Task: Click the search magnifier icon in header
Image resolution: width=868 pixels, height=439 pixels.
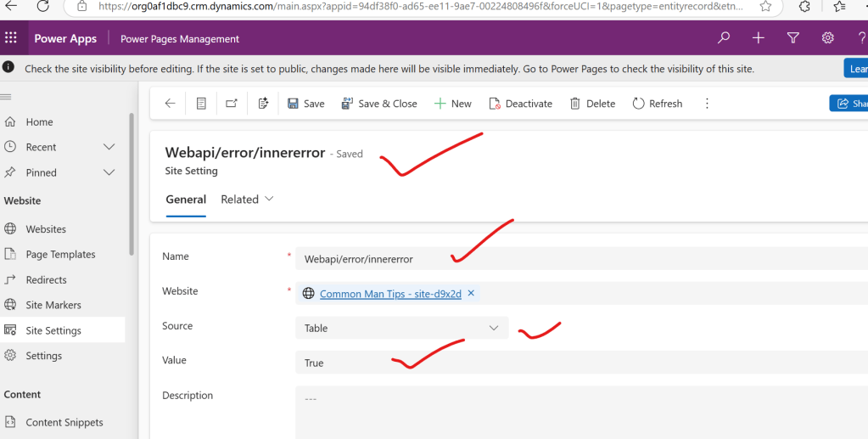Action: (x=723, y=38)
